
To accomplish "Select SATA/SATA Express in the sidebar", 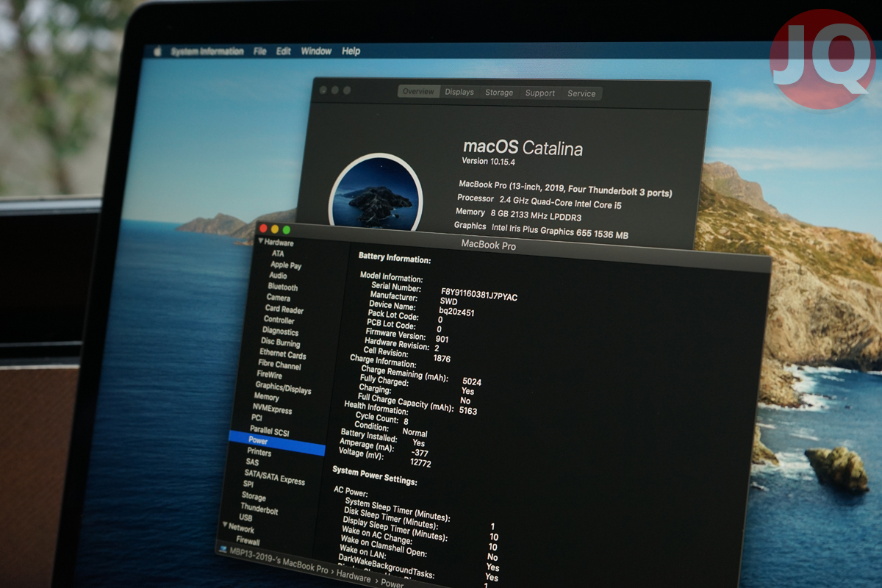I will click(x=275, y=478).
